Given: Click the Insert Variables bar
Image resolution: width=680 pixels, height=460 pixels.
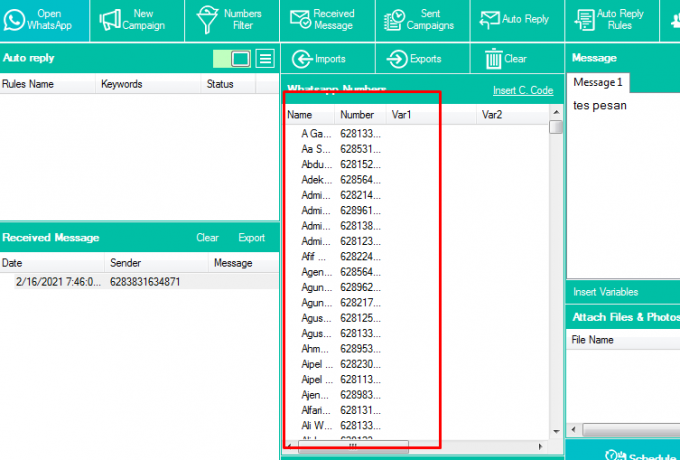Looking at the screenshot, I should point(622,292).
